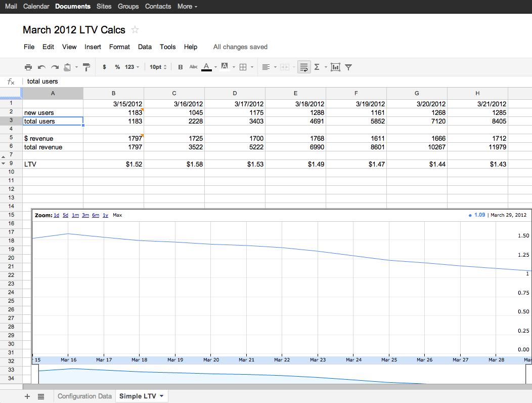Go to Mail in top bar

[11, 7]
